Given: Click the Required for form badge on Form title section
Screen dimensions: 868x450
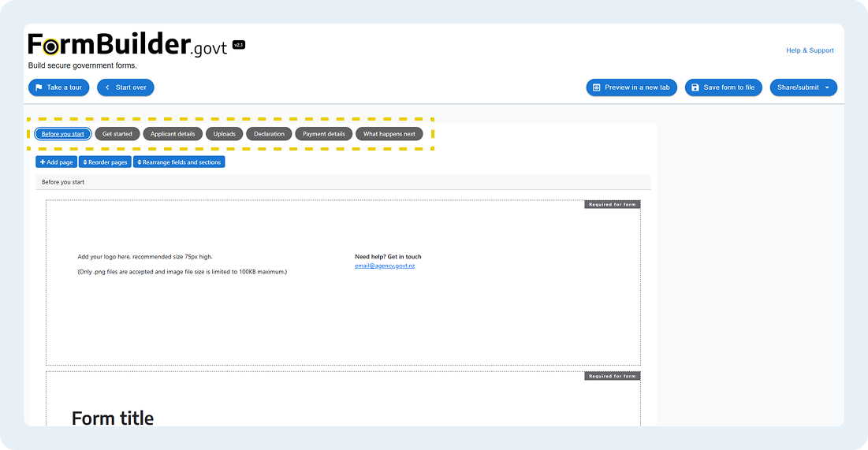Looking at the screenshot, I should [613, 376].
